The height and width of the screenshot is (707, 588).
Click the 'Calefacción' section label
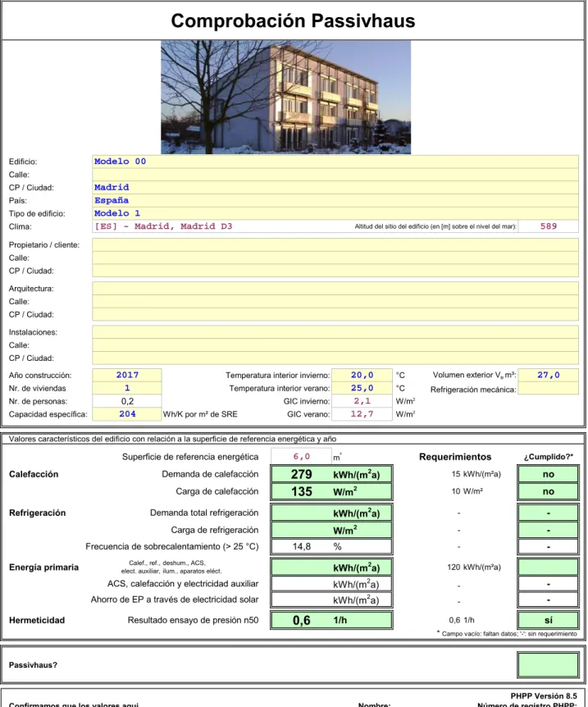click(34, 474)
